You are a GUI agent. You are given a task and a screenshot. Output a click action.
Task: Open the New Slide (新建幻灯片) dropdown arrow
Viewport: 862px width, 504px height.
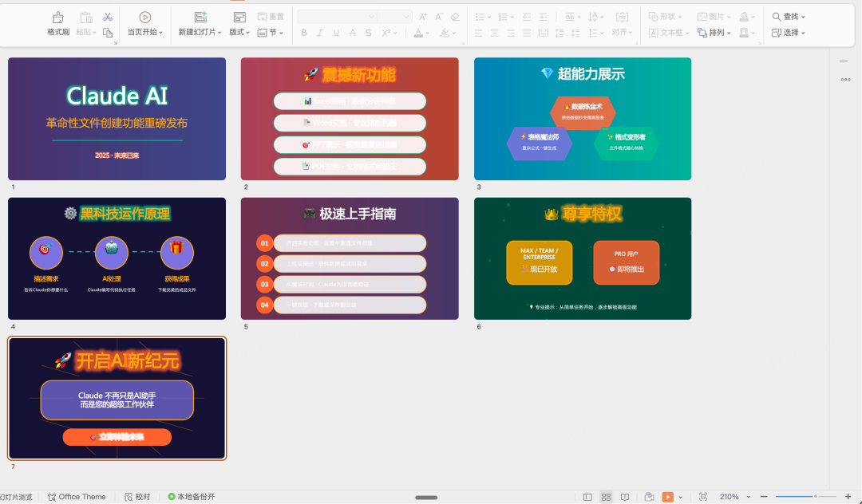(x=219, y=33)
